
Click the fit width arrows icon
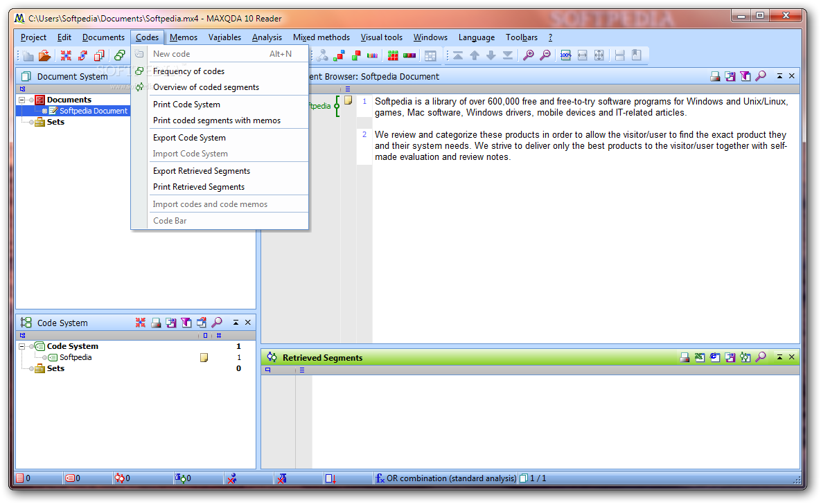click(x=582, y=55)
